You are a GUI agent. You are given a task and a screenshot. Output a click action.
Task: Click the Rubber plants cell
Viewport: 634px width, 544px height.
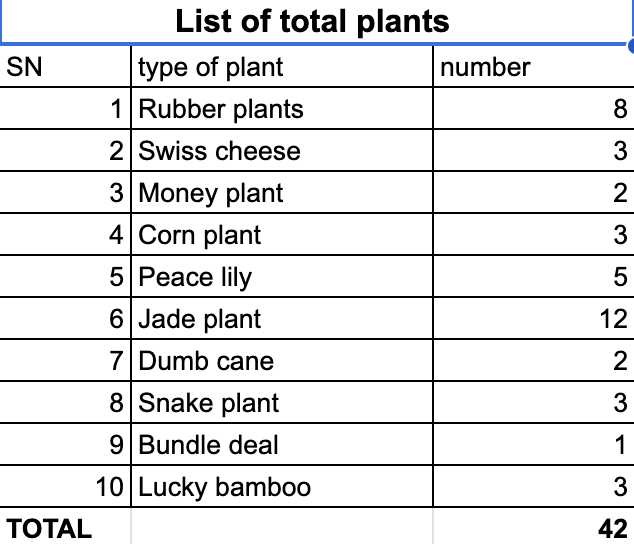282,108
